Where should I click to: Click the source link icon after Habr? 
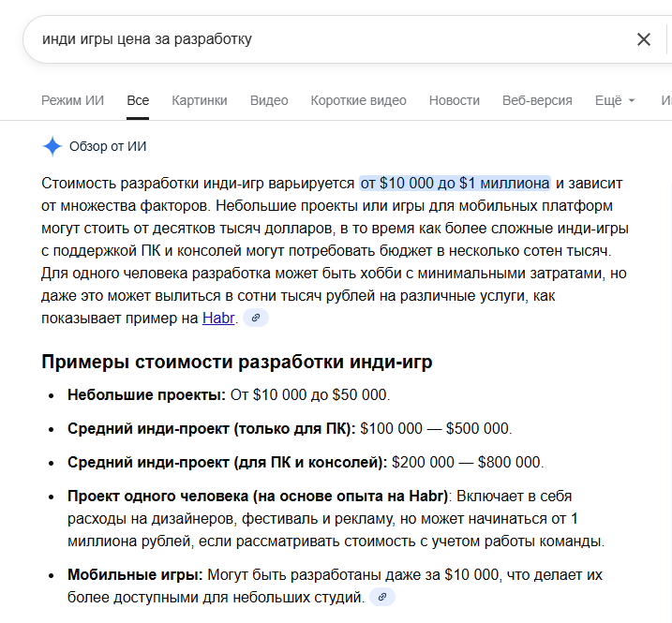point(256,319)
